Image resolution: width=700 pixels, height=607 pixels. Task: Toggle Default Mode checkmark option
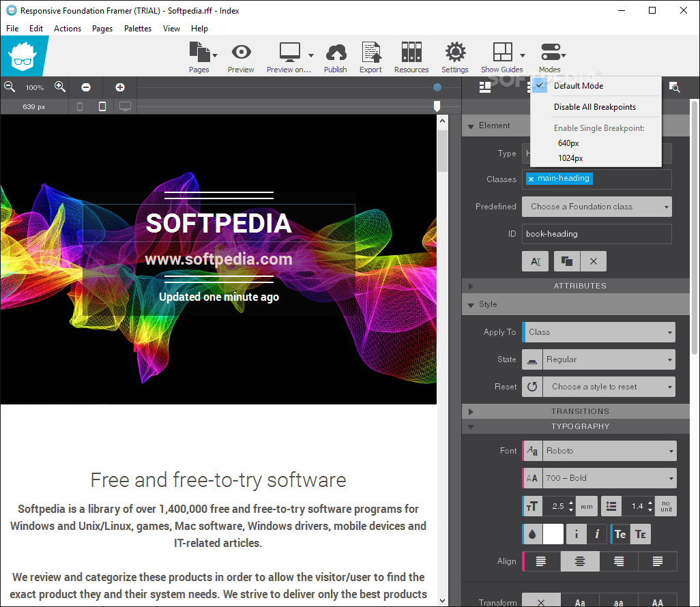point(578,86)
